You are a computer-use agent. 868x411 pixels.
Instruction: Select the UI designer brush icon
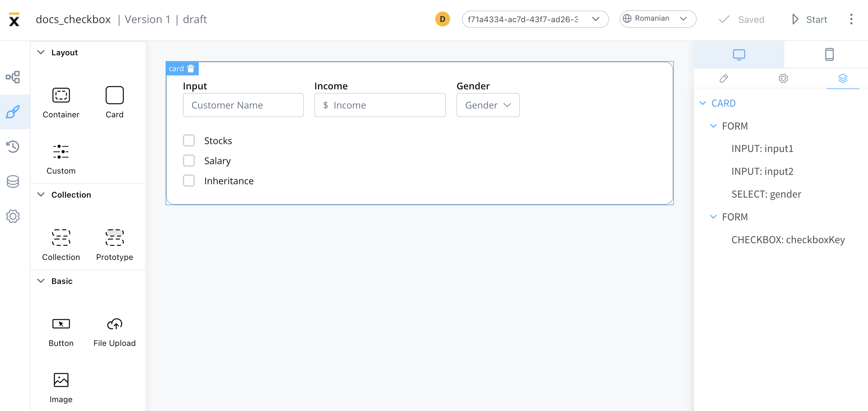(x=13, y=112)
